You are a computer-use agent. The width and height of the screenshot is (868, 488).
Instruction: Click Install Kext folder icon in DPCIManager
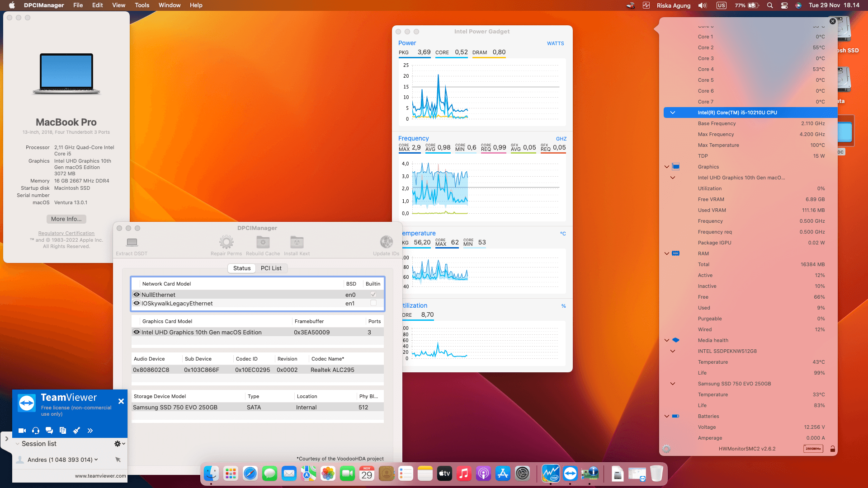[297, 242]
